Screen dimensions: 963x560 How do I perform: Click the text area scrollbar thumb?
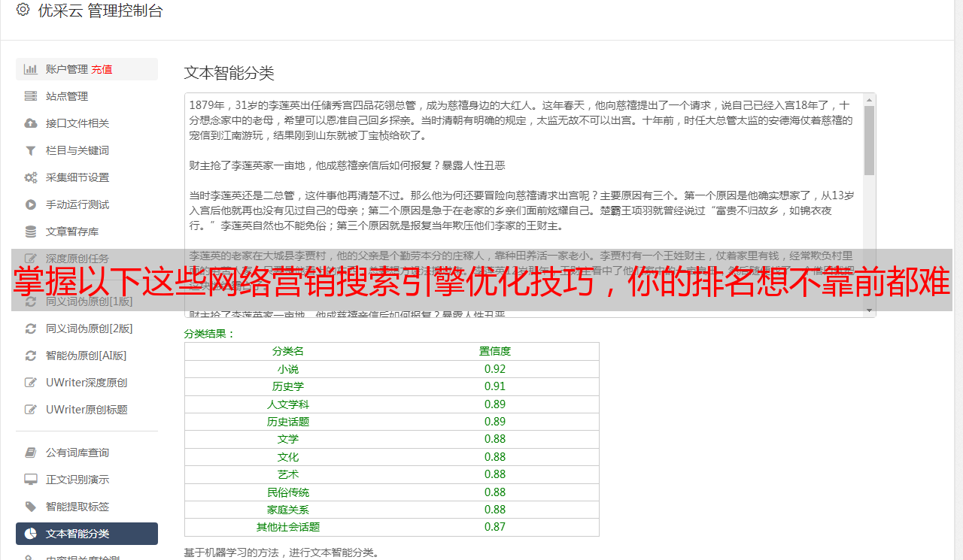[869, 141]
